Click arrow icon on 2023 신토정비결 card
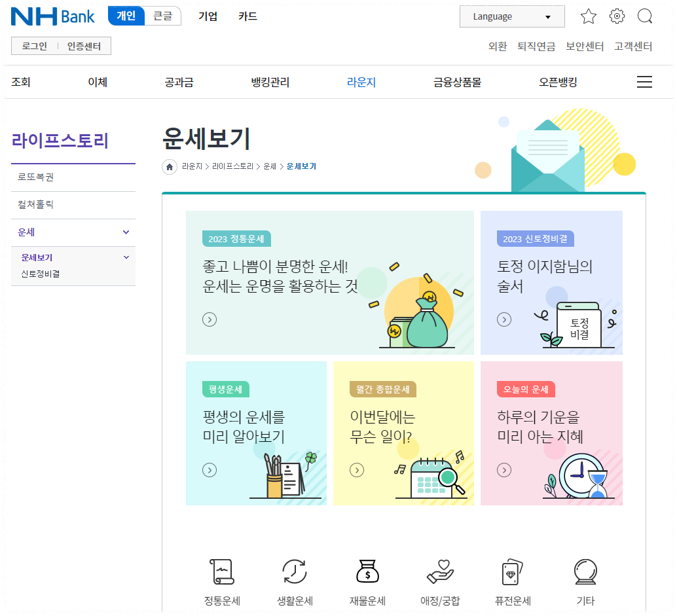677x616 pixels. 504,319
